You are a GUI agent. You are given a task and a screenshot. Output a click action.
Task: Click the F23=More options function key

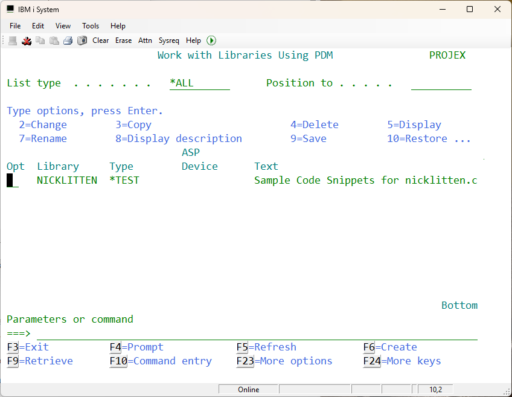284,361
